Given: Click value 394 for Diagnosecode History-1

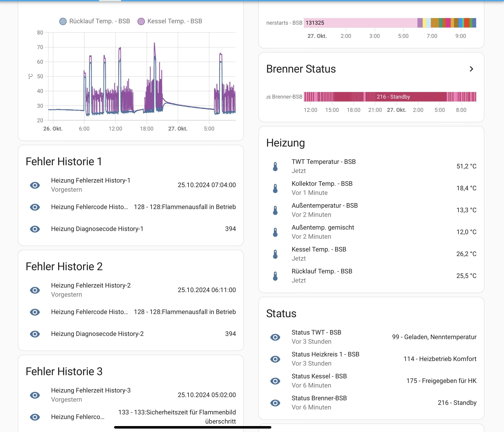Looking at the screenshot, I should 231,229.
